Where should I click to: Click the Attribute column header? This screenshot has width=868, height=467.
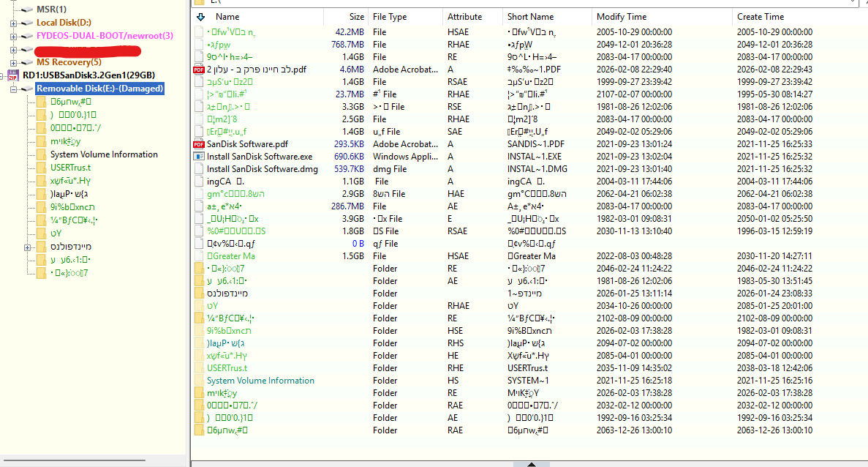(x=464, y=17)
